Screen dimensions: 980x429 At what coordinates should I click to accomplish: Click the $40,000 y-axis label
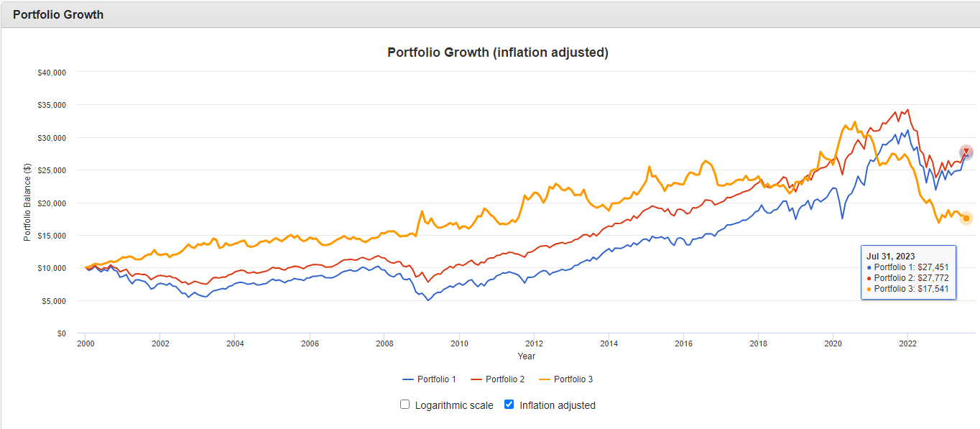[50, 72]
